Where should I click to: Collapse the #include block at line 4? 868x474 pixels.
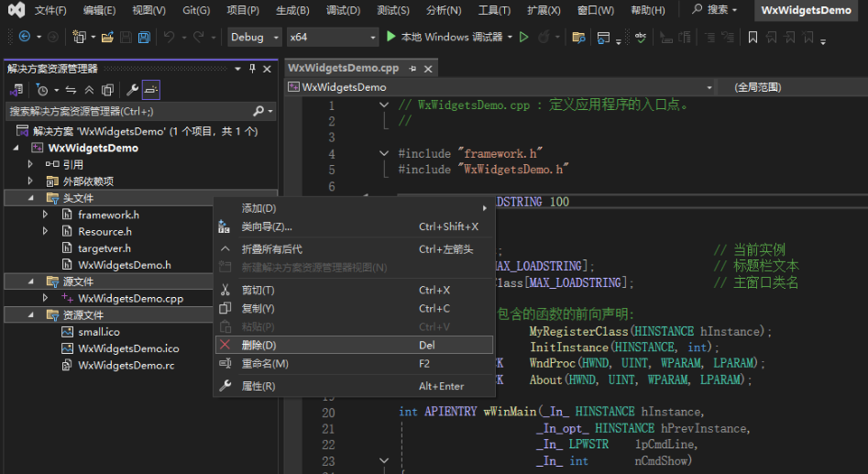384,153
